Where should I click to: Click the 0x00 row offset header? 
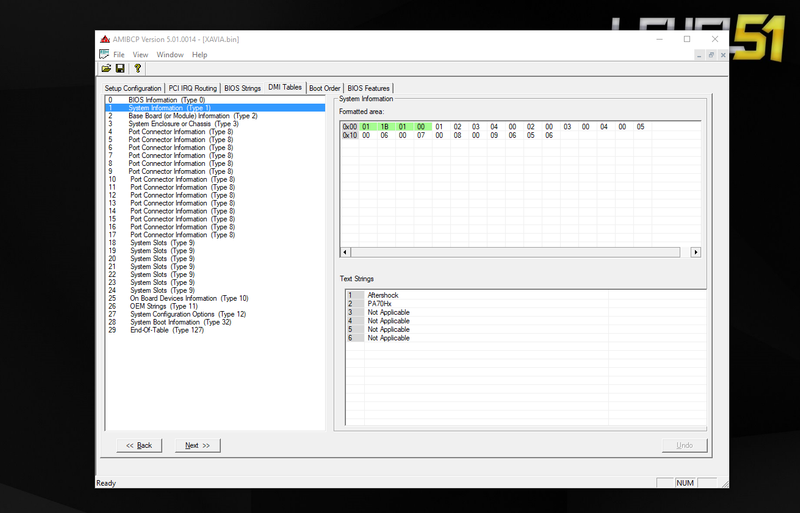(x=349, y=127)
